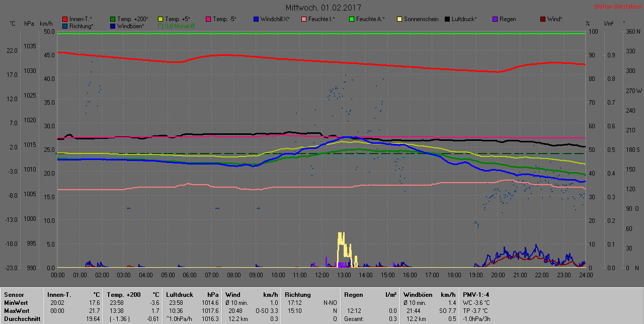Click the black Luftdruck legend marker
The width and height of the screenshot is (644, 324).
click(x=447, y=19)
